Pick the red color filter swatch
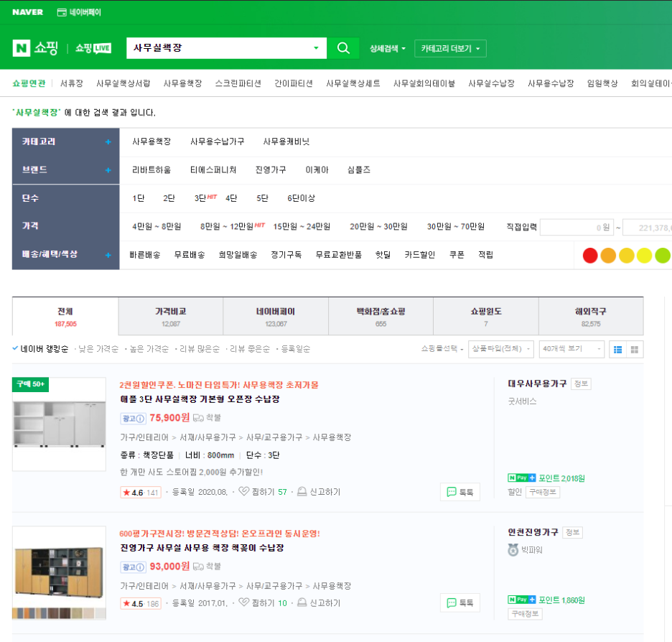Viewport: 672px width, 642px height. (x=590, y=256)
